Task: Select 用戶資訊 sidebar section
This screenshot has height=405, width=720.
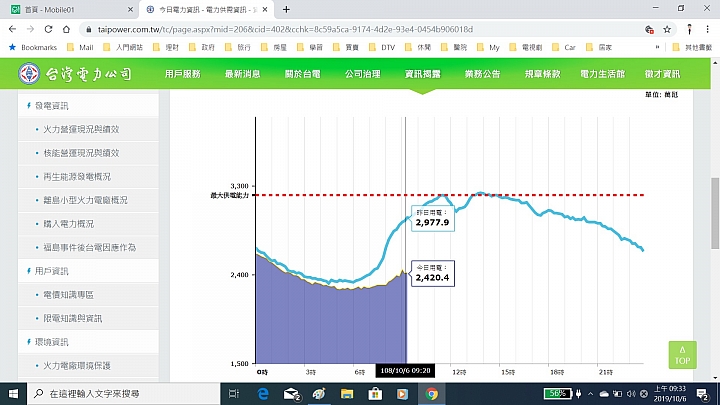Action: coord(88,271)
